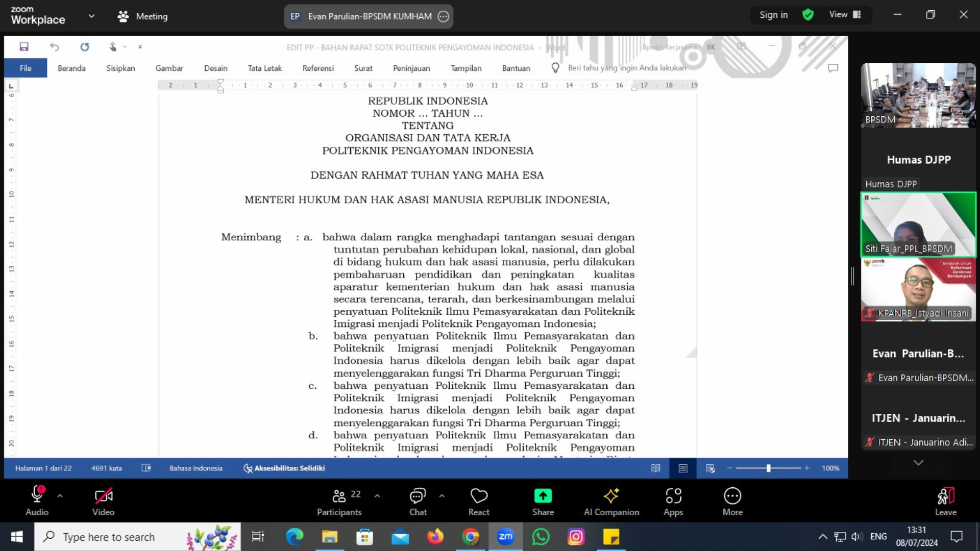Expand the audio options caret

pos(60,495)
